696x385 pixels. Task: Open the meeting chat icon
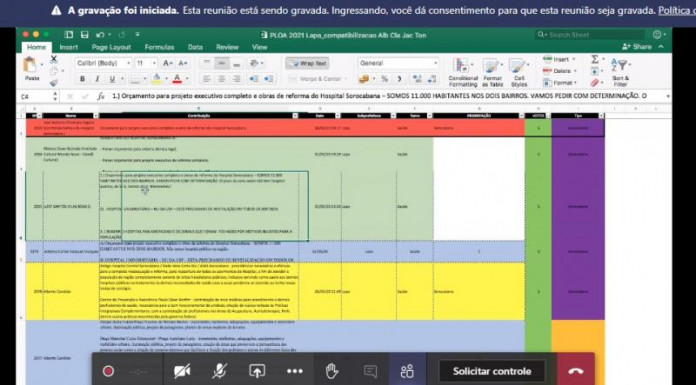(370, 371)
